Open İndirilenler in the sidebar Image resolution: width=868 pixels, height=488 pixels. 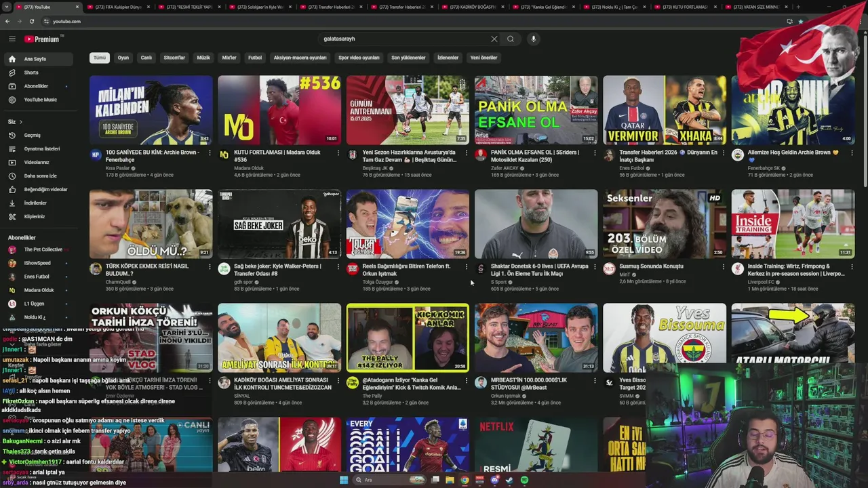(x=38, y=203)
